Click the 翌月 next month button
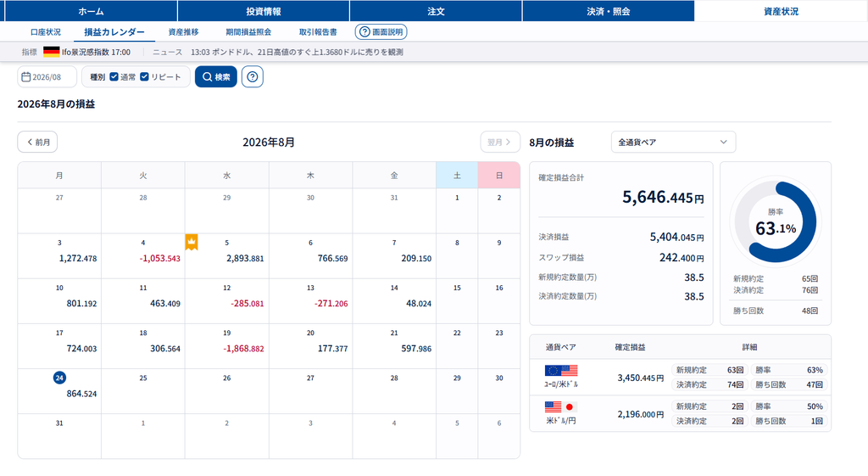868x476 pixels. pyautogui.click(x=500, y=142)
